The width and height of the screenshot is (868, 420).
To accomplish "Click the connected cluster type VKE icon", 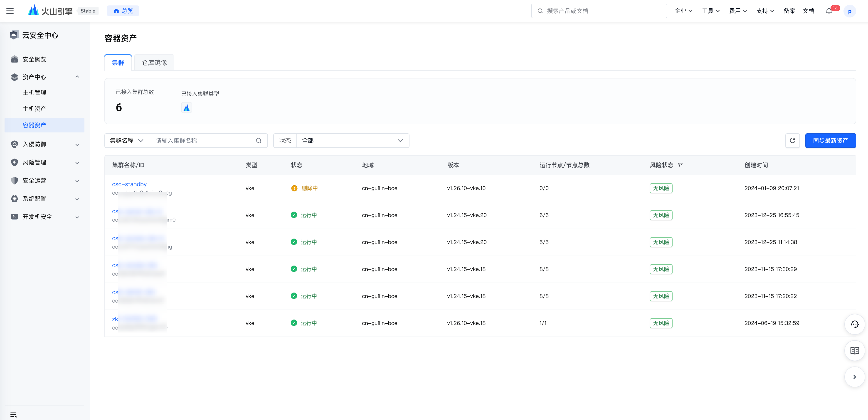I will [x=186, y=108].
